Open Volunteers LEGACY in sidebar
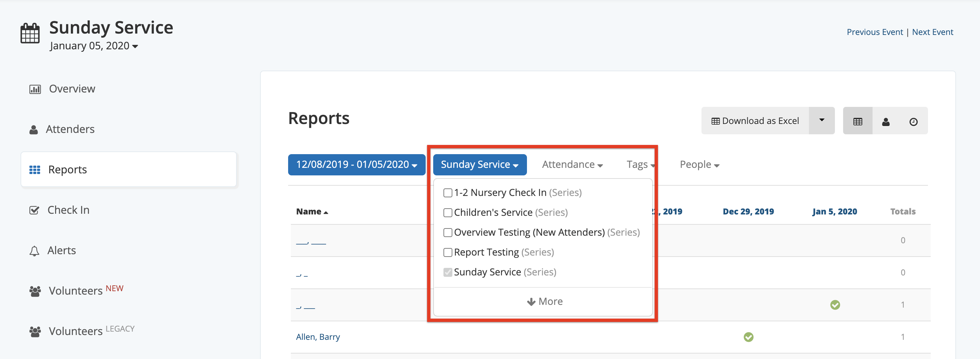 point(92,331)
